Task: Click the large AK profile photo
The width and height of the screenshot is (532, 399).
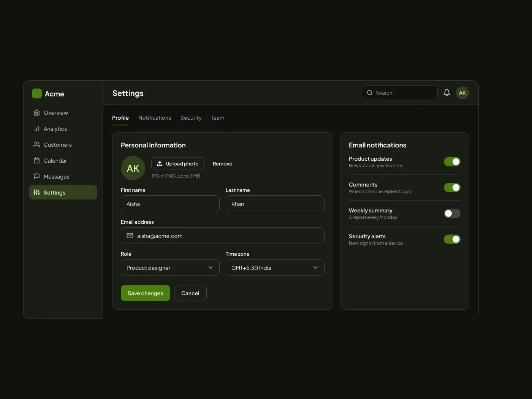Action: point(133,168)
